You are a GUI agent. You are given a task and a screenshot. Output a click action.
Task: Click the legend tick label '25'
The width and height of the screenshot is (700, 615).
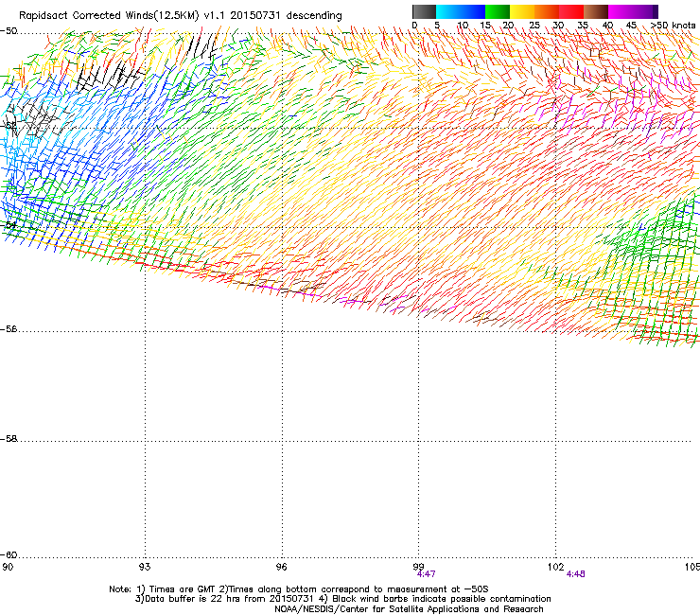tap(534, 25)
